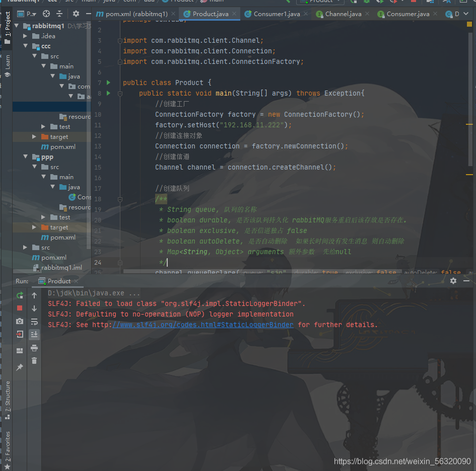
Task: Open the Project panel settings gear
Action: (76, 14)
